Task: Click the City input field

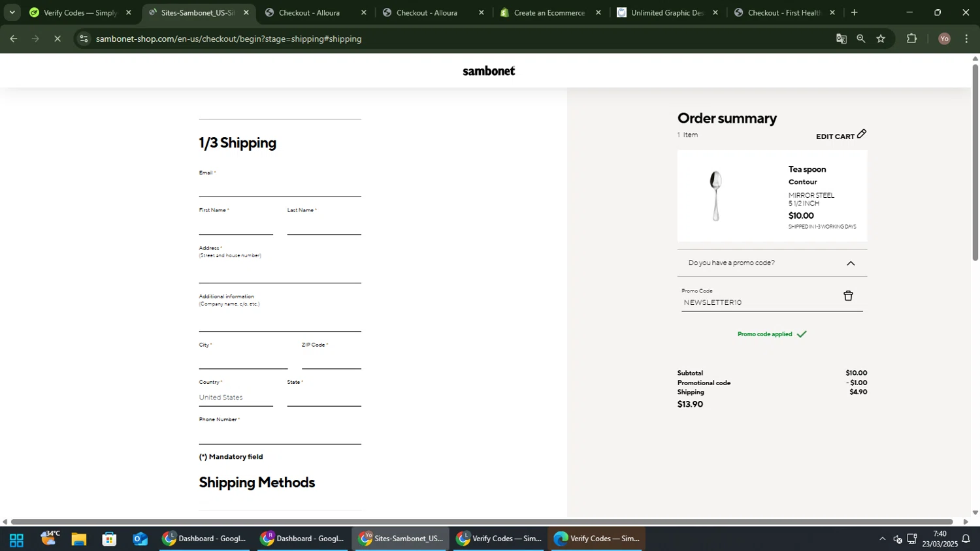Action: (243, 360)
